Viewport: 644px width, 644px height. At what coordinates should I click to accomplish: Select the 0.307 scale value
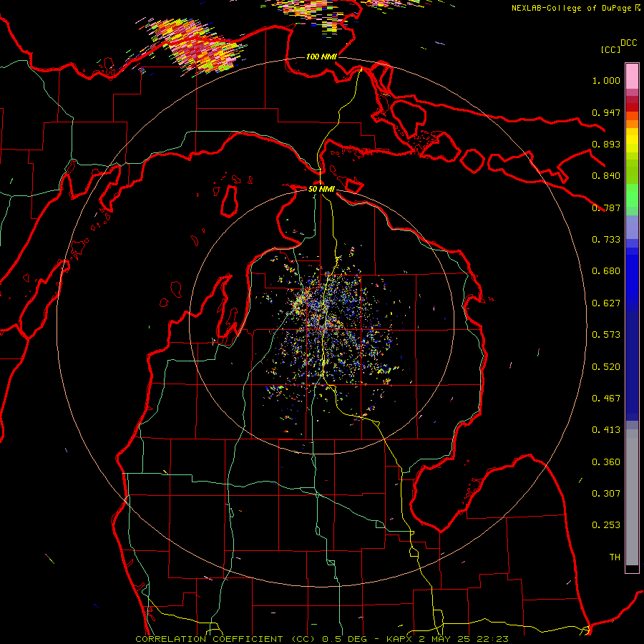tap(606, 494)
